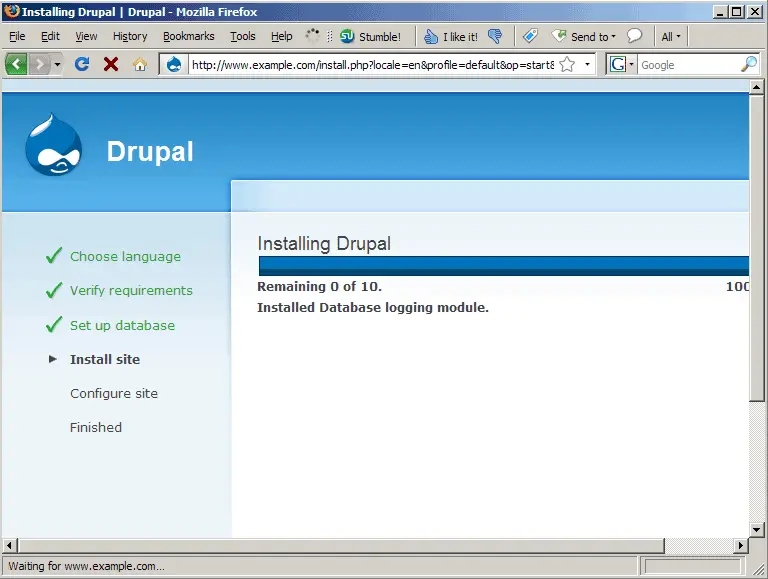The image size is (768, 579).
Task: Open the address bar history dropdown
Action: [587, 64]
